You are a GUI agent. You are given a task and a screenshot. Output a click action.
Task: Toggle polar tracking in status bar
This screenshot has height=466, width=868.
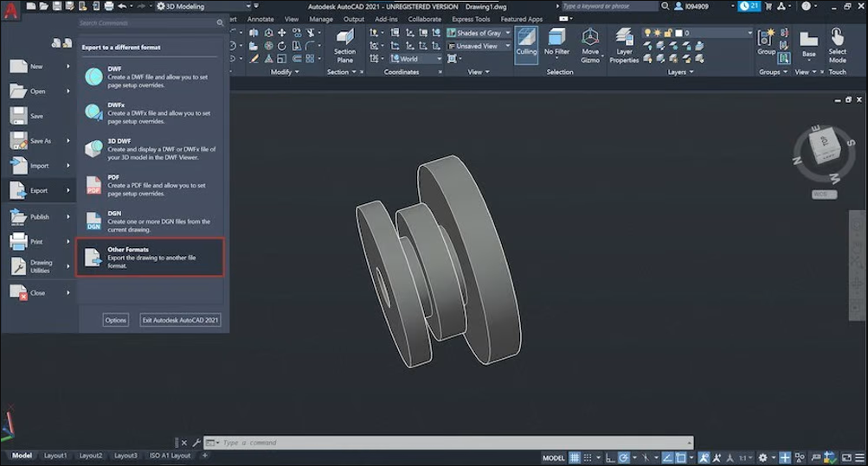point(623,457)
